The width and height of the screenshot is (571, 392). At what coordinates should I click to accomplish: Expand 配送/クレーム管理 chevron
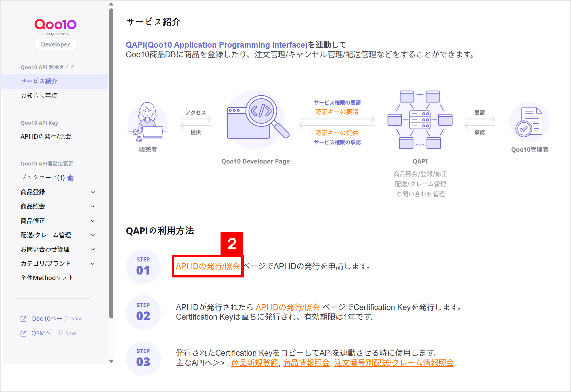click(x=93, y=235)
